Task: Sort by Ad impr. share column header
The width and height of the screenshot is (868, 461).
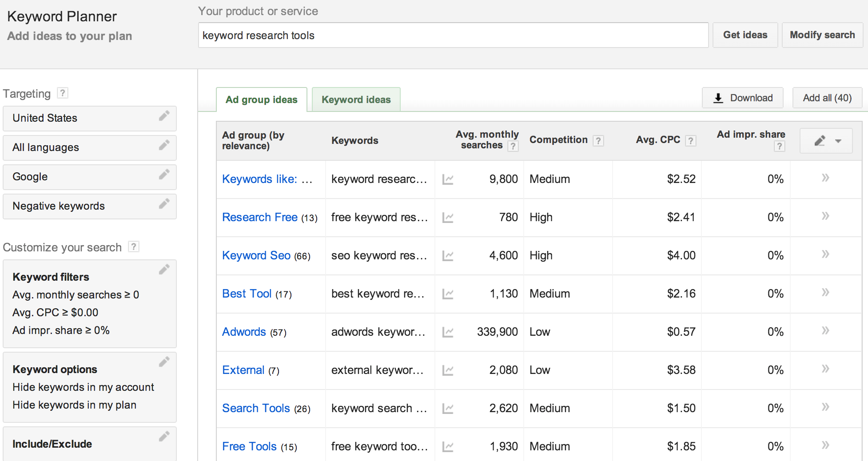Action: pos(751,135)
